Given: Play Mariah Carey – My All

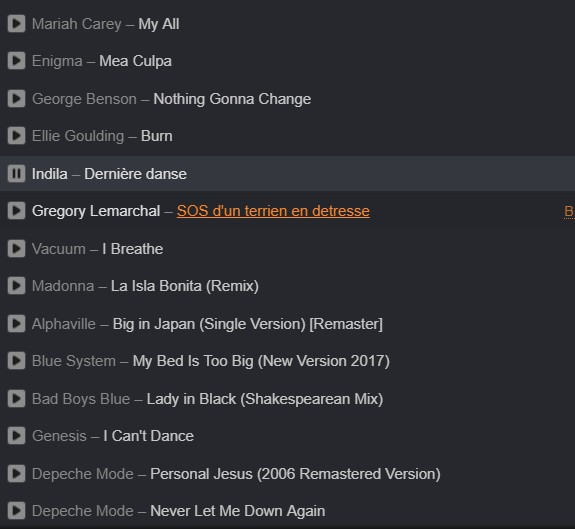Looking at the screenshot, I should pos(17,24).
